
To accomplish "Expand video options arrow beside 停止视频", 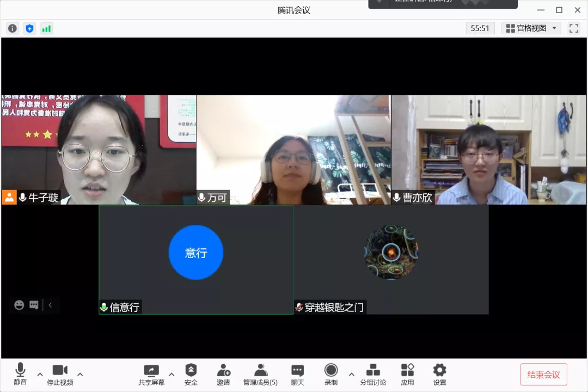I will pyautogui.click(x=80, y=374).
